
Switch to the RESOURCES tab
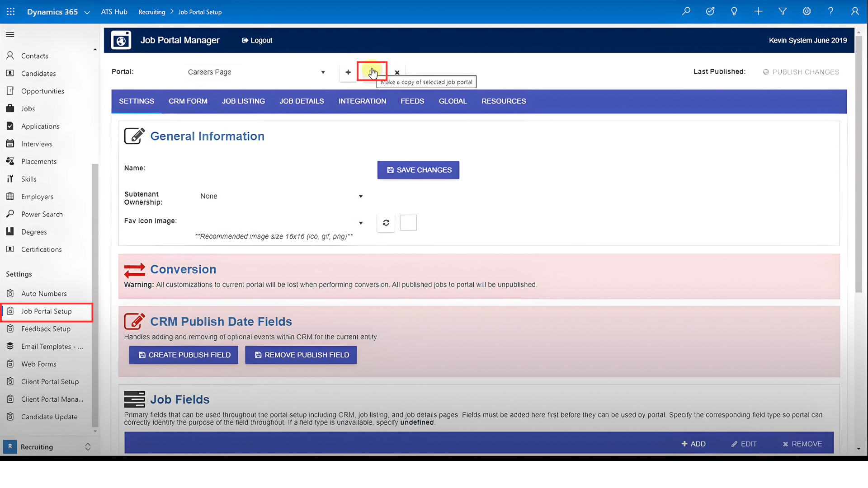click(x=504, y=101)
